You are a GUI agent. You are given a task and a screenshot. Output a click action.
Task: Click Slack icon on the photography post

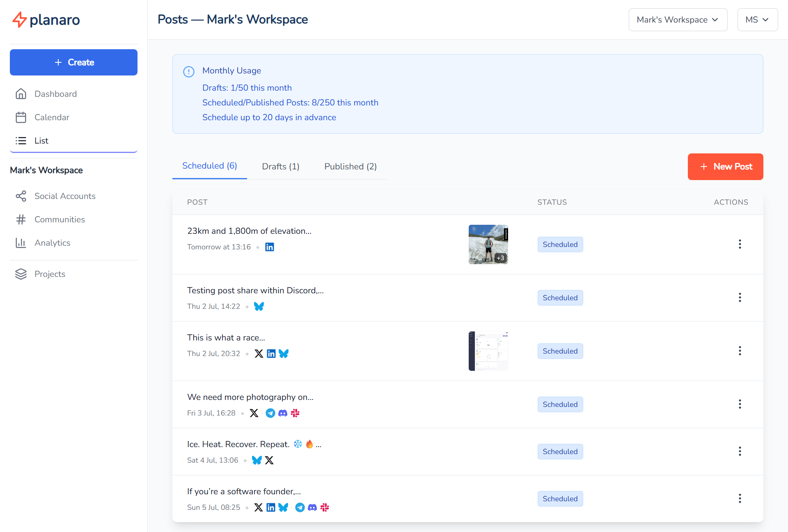(x=295, y=413)
